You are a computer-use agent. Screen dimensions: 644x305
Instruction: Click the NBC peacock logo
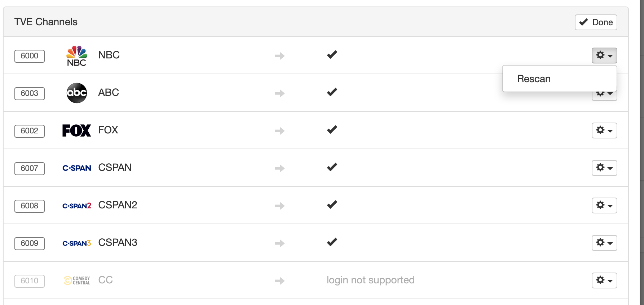pos(77,56)
